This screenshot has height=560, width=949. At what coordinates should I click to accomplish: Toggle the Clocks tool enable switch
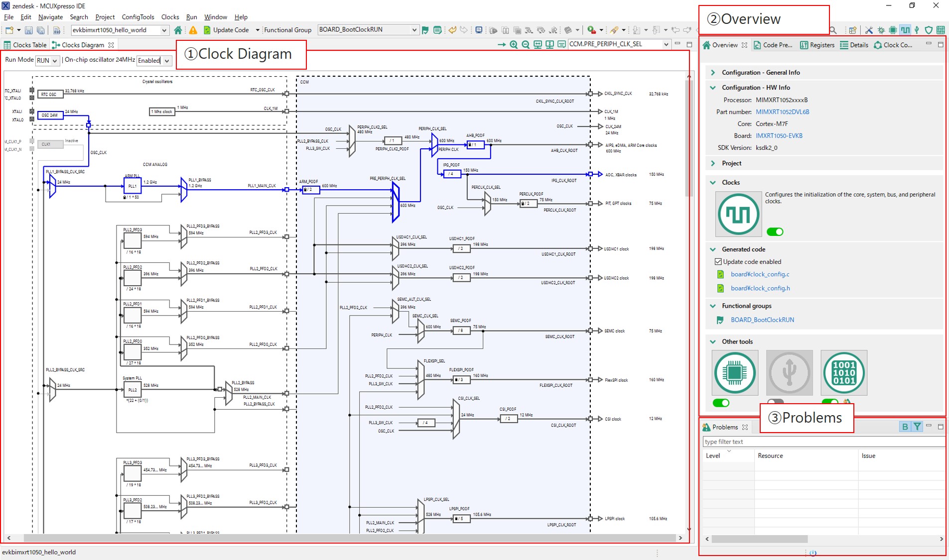(x=775, y=231)
